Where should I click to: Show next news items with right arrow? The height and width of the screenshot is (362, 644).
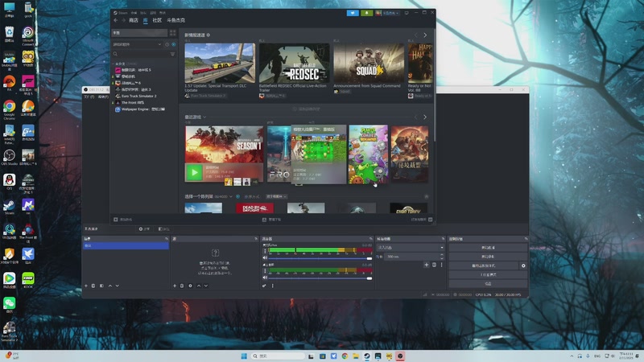tap(425, 35)
